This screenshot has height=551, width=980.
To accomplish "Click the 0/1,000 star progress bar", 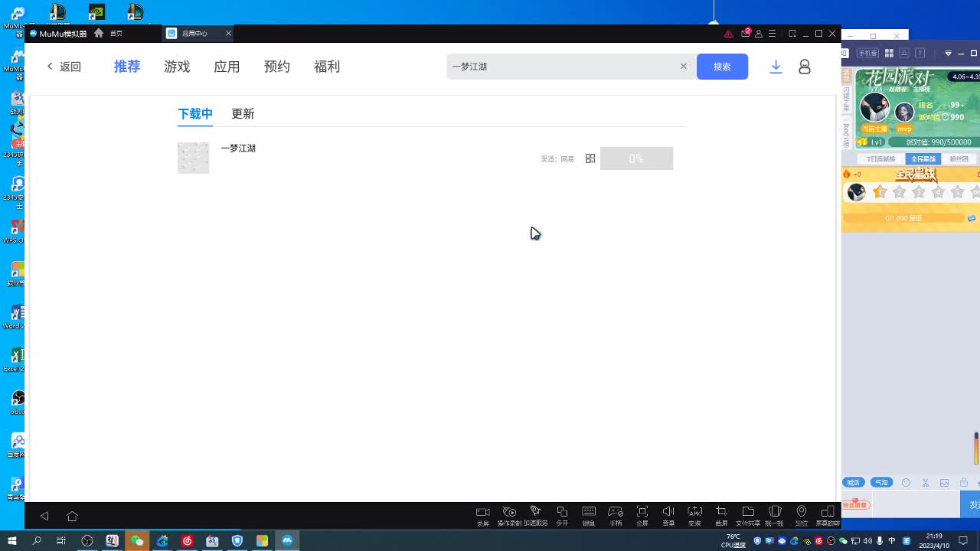I will click(903, 218).
